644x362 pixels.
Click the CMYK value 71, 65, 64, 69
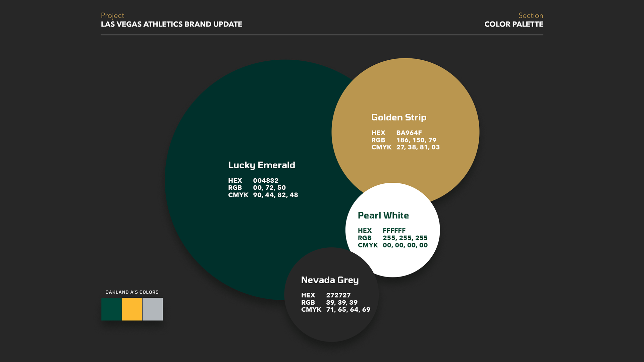(x=348, y=310)
